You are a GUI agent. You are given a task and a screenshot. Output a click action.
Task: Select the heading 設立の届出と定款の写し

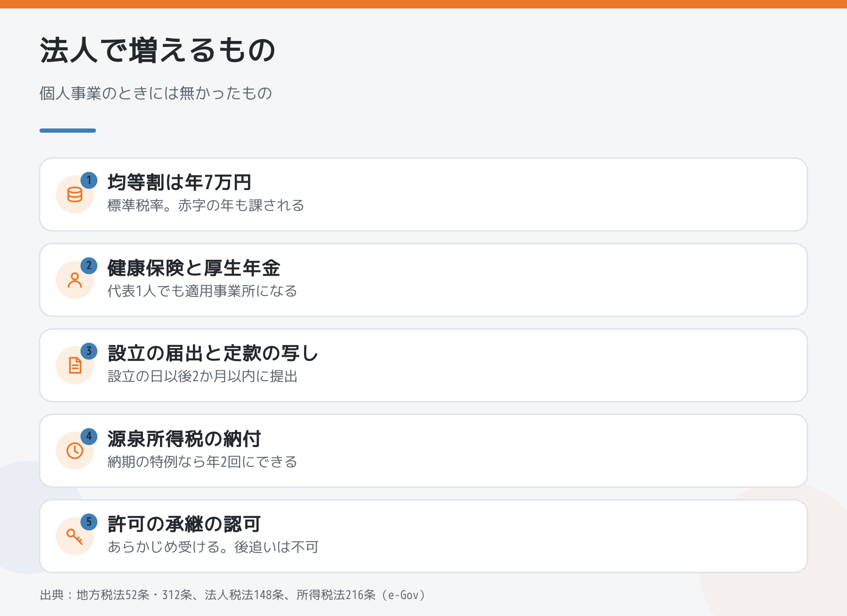coord(213,353)
